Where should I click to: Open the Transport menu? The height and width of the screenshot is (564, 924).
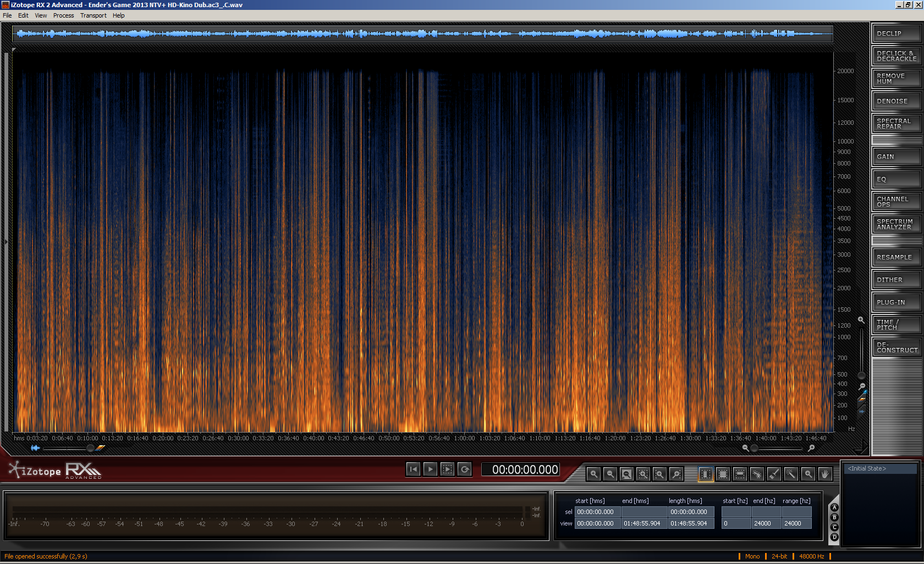pyautogui.click(x=93, y=15)
